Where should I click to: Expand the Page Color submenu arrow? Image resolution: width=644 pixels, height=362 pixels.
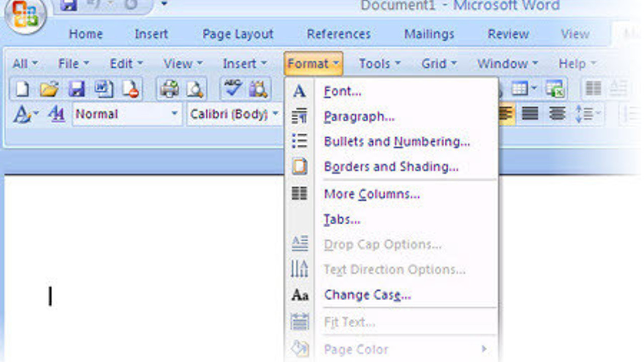point(484,349)
